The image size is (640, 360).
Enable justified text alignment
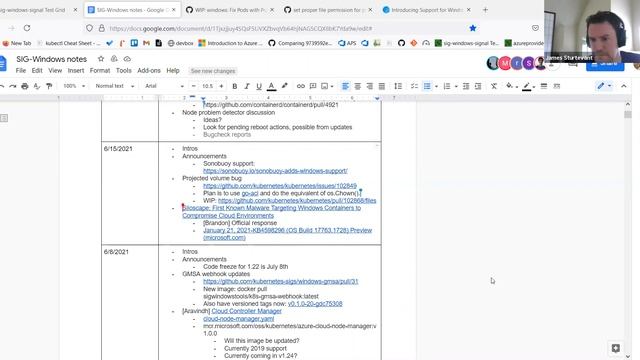pos(382,86)
